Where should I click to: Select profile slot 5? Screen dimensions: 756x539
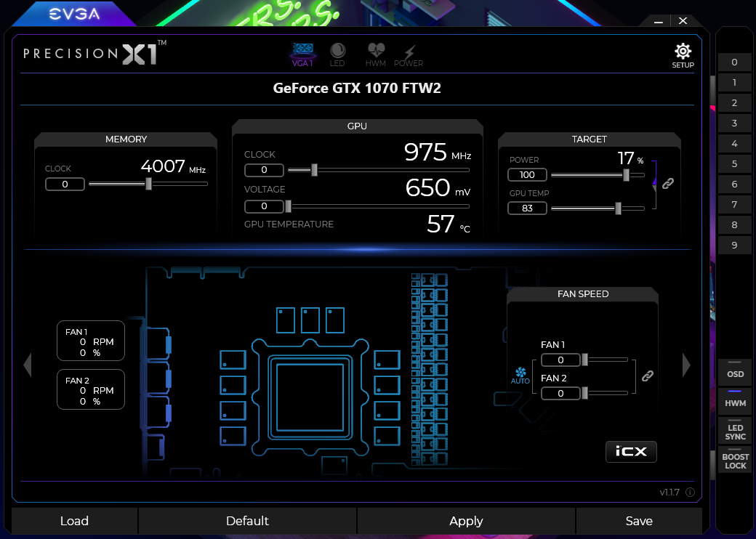pos(734,163)
